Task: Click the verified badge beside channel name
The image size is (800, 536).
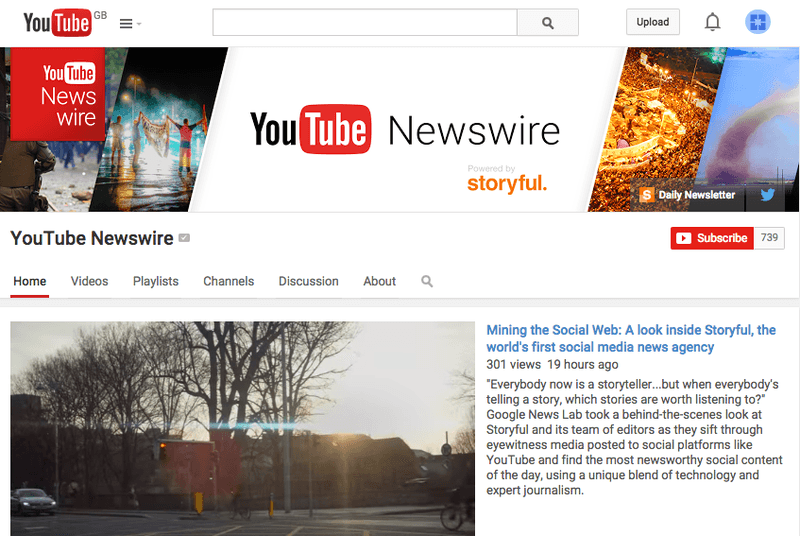Action: tap(184, 238)
